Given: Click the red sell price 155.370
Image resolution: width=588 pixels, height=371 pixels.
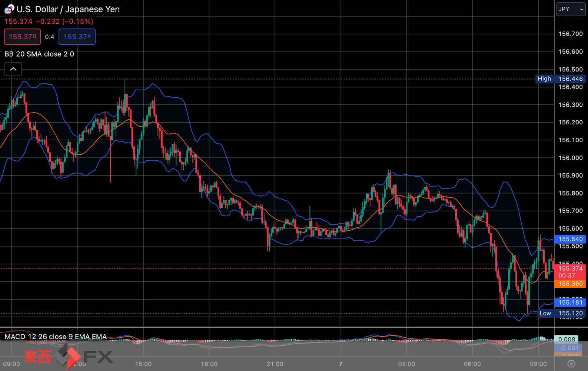Looking at the screenshot, I should click(x=22, y=37).
